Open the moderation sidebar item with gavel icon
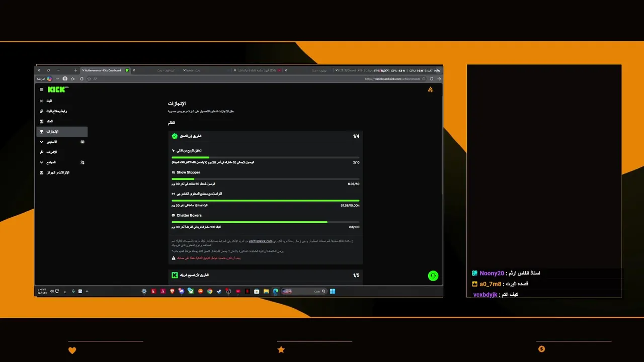The image size is (644, 362). pos(62,152)
